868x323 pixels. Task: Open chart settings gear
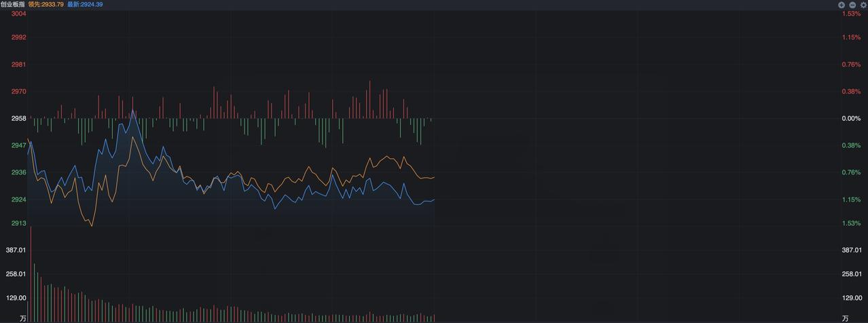[x=863, y=5]
